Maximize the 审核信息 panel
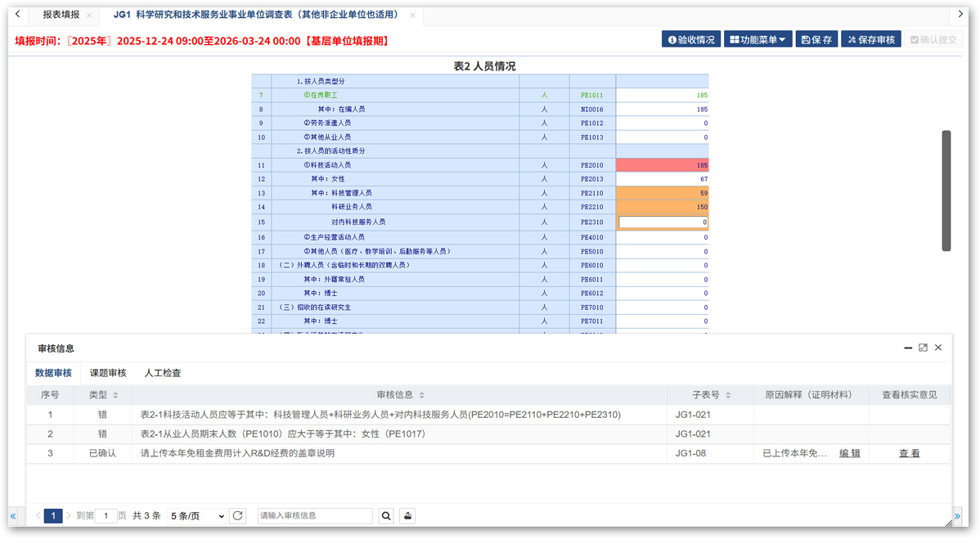This screenshot has height=539, width=980. pyautogui.click(x=923, y=348)
